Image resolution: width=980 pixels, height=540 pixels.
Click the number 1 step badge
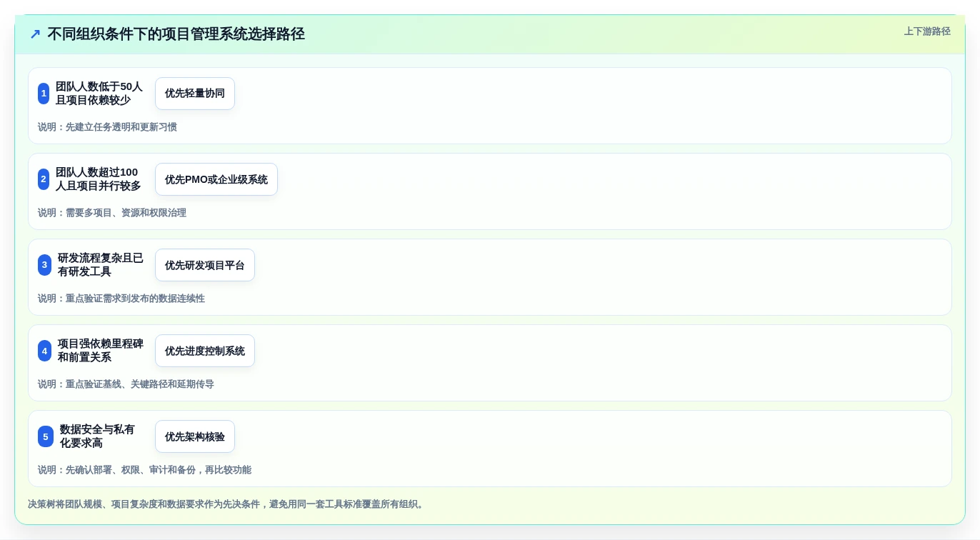[44, 94]
